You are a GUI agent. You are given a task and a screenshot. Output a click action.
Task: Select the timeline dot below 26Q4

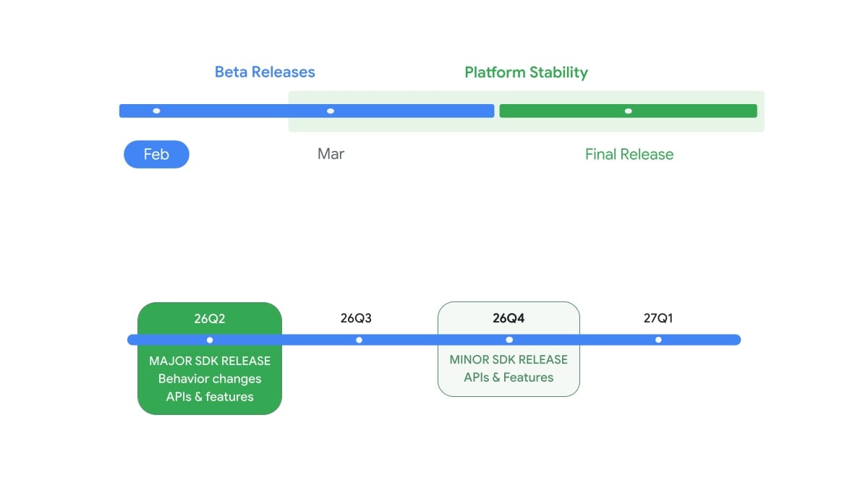(509, 340)
